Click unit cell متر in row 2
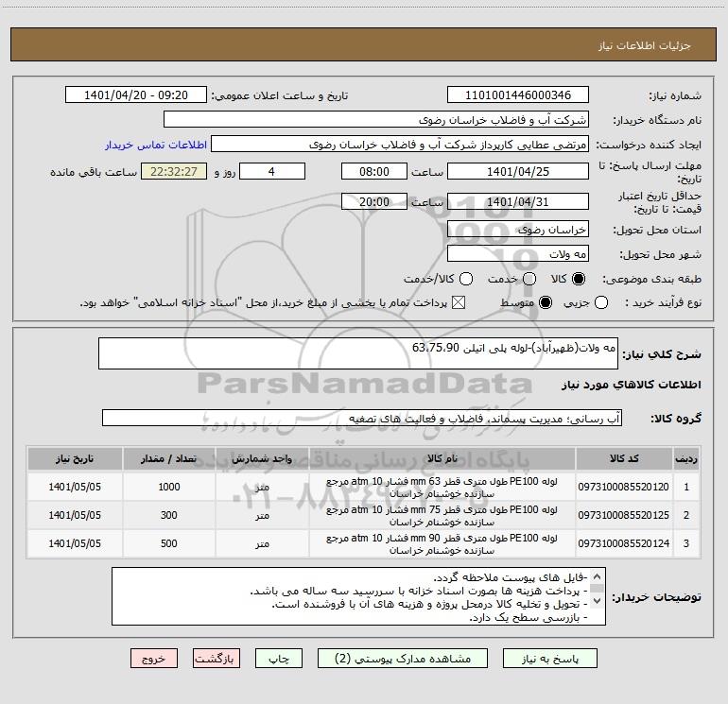Image resolution: width=728 pixels, height=704 pixels. tap(262, 515)
